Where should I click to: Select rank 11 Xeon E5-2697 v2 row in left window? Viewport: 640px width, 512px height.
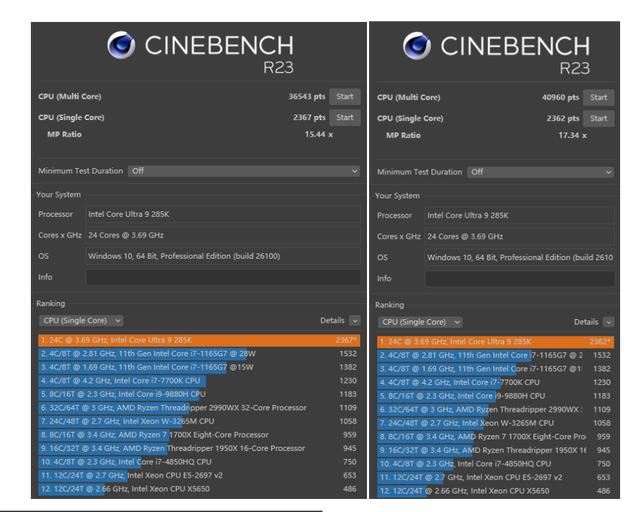(199, 475)
